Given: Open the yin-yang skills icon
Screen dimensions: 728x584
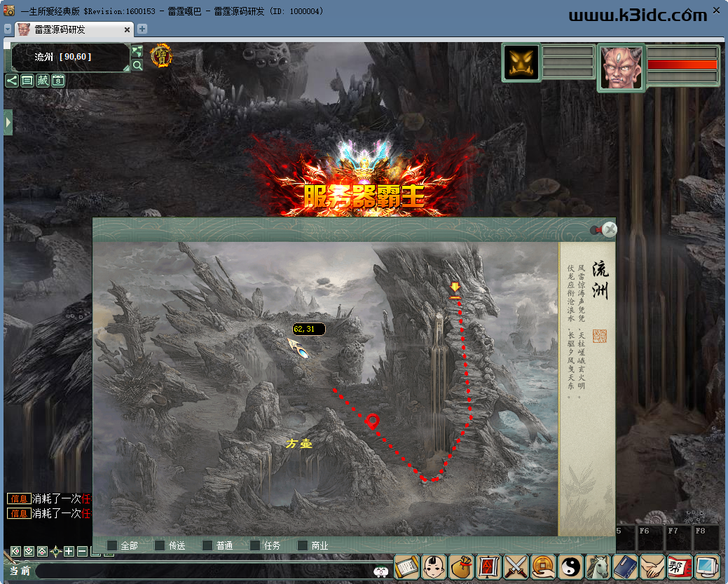Looking at the screenshot, I should tap(571, 566).
